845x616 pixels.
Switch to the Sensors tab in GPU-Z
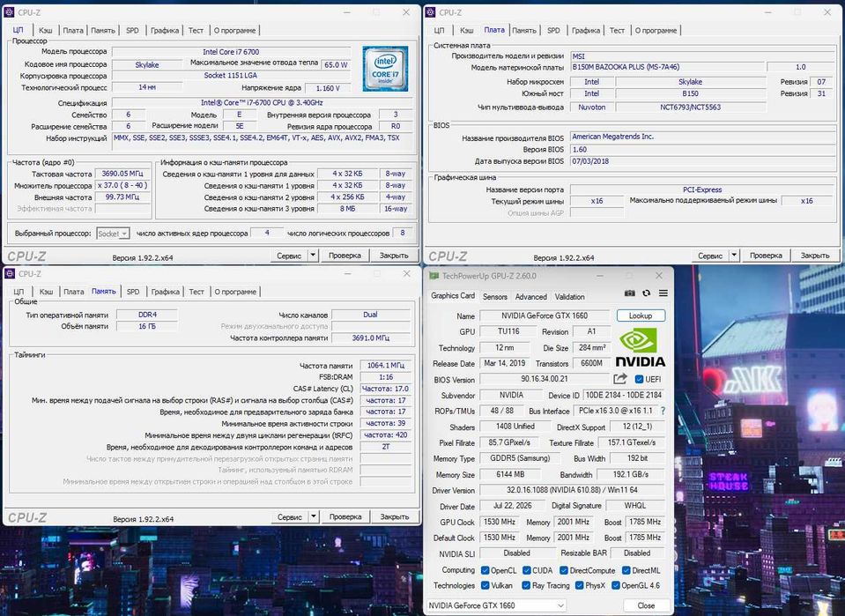tap(494, 296)
